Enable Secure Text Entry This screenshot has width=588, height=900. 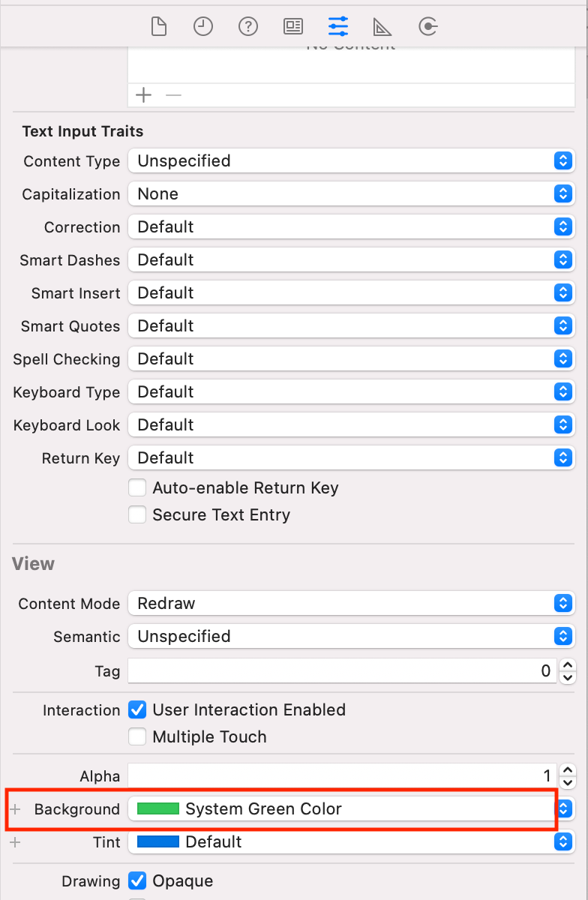point(137,514)
